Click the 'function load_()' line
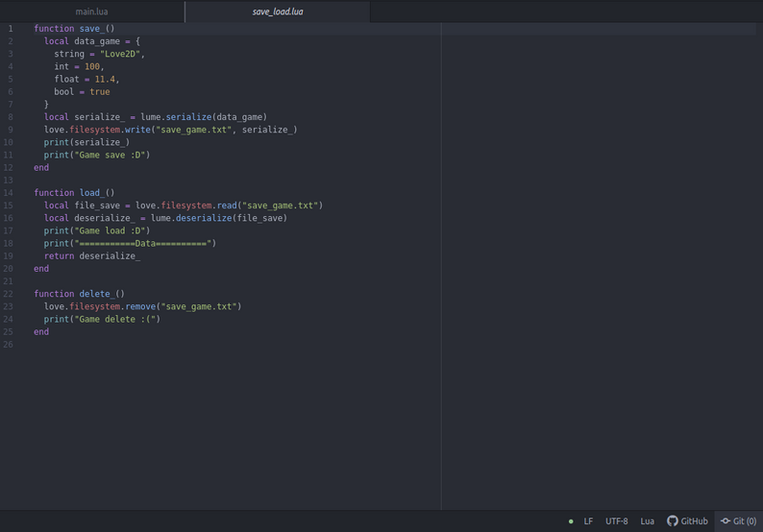 [74, 193]
